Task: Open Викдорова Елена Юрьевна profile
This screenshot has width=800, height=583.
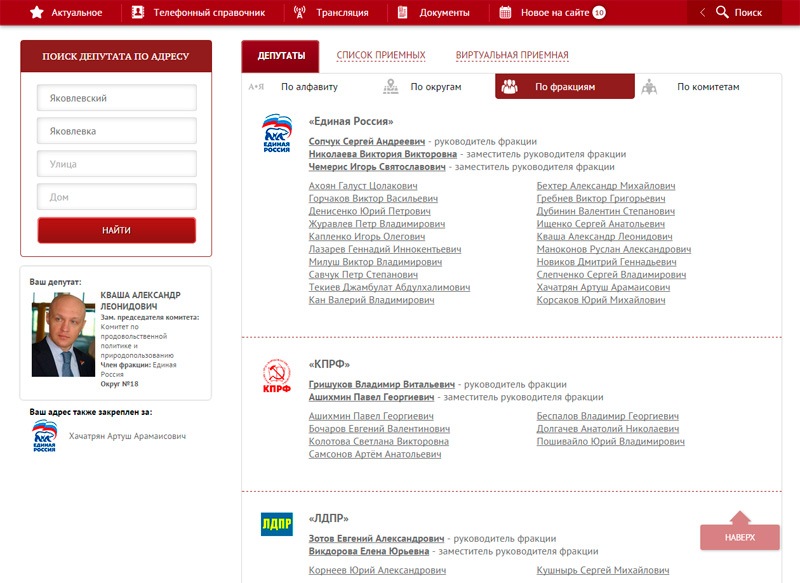Action: [369, 551]
